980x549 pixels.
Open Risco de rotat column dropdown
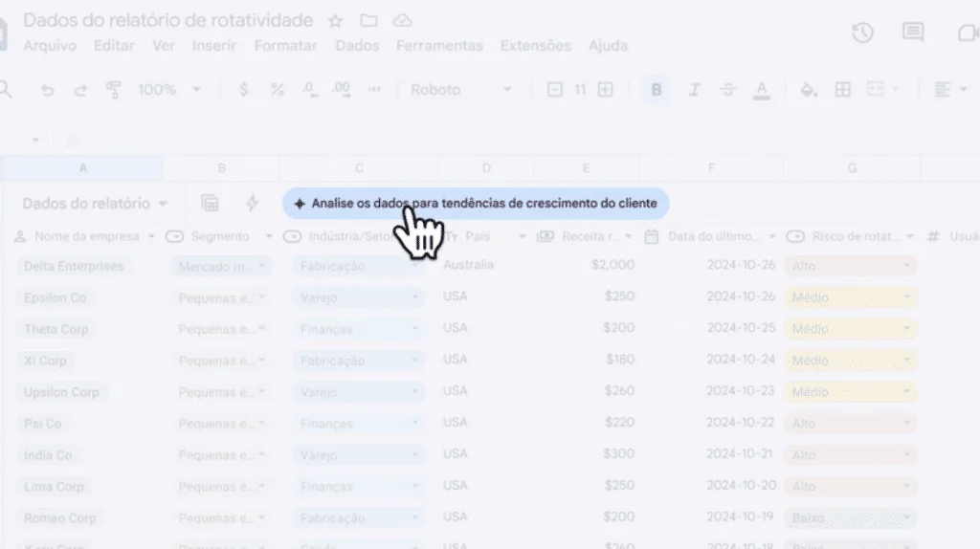(910, 236)
